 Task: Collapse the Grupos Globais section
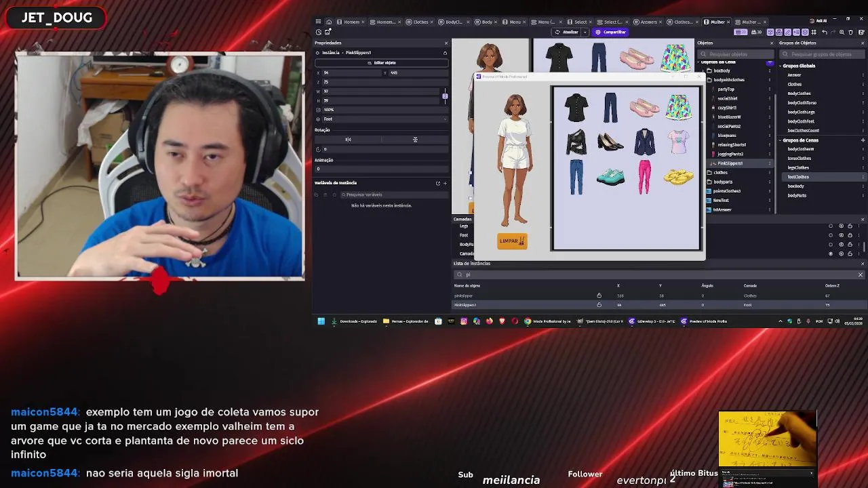tap(780, 66)
